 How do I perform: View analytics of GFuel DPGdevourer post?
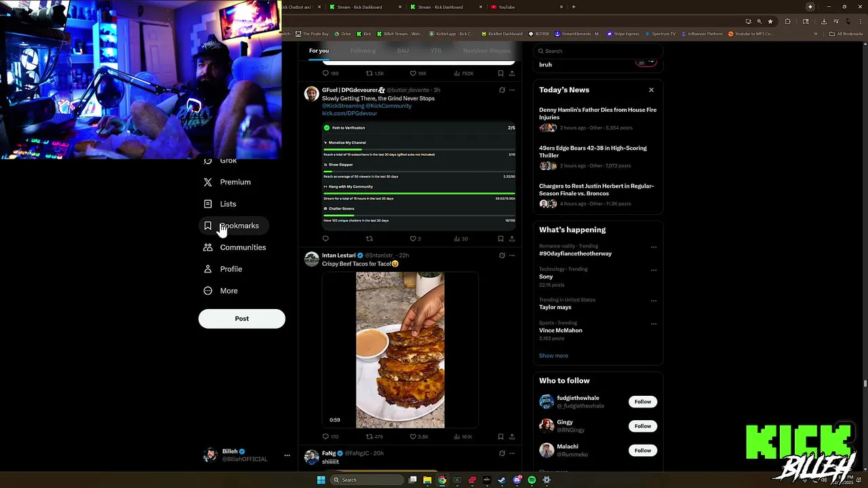click(x=461, y=239)
